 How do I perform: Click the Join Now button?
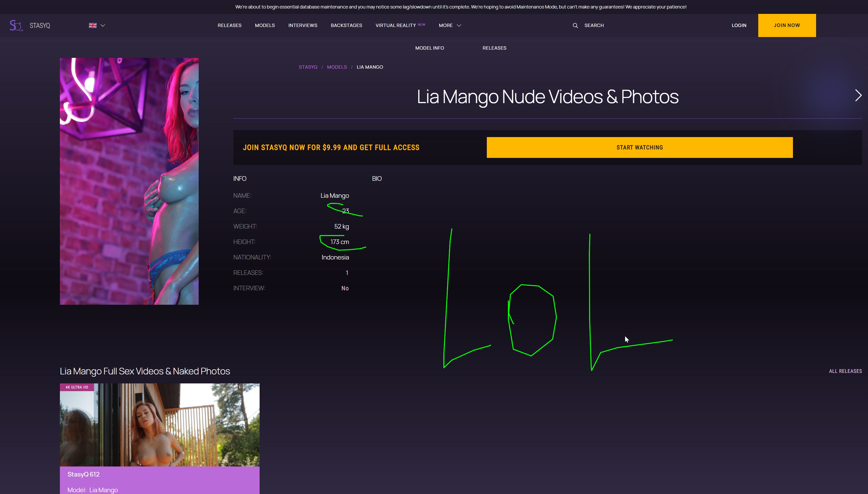pyautogui.click(x=787, y=25)
